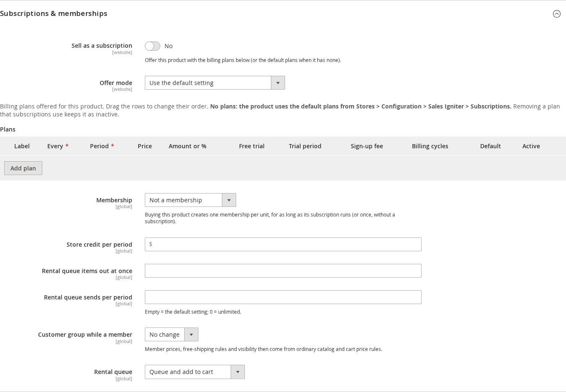The image size is (566, 392).
Task: Toggle the Sell as a subscription switch
Action: point(152,46)
